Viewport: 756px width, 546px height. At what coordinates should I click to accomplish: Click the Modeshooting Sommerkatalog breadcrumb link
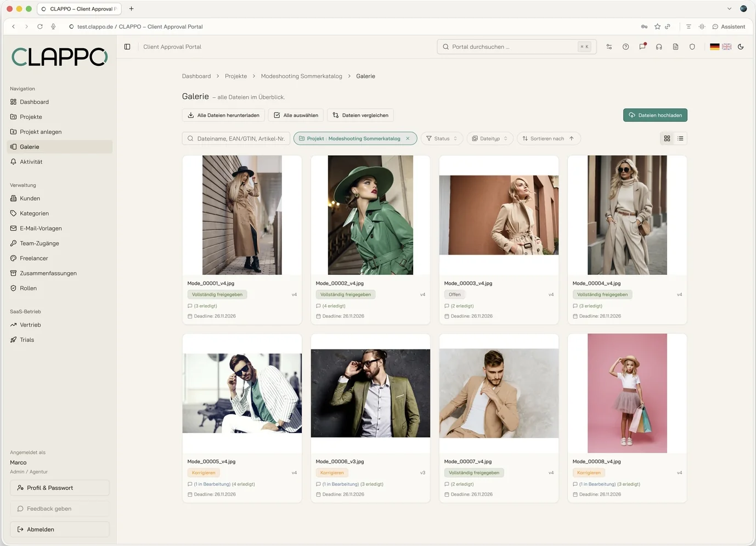302,76
